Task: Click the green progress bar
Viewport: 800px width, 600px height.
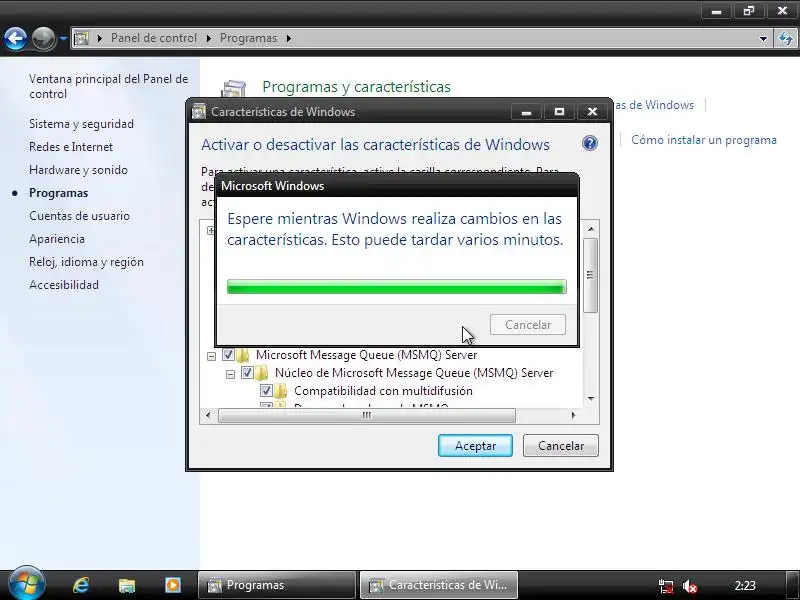Action: coord(396,287)
